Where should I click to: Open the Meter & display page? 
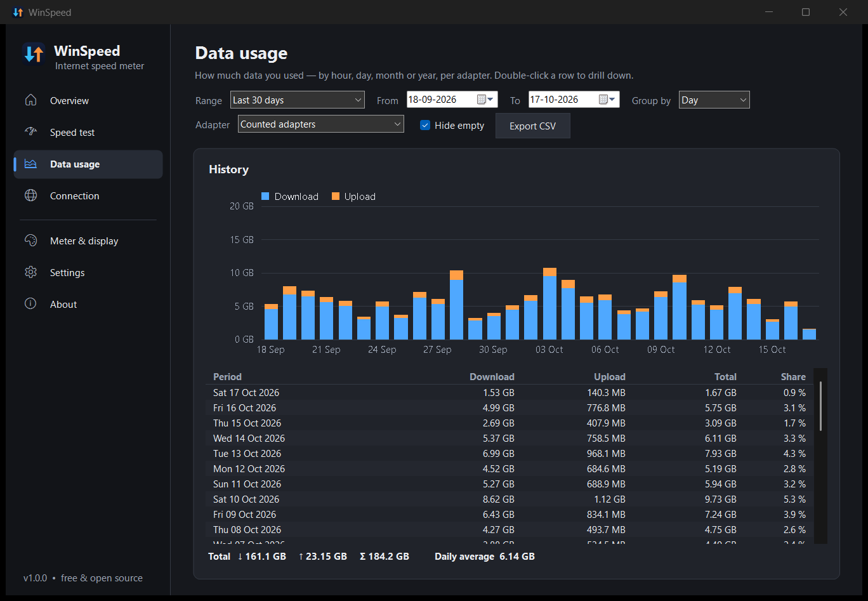pyautogui.click(x=88, y=241)
